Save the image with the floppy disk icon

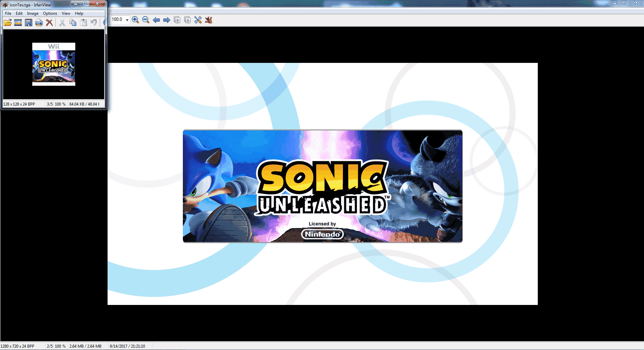click(x=29, y=23)
